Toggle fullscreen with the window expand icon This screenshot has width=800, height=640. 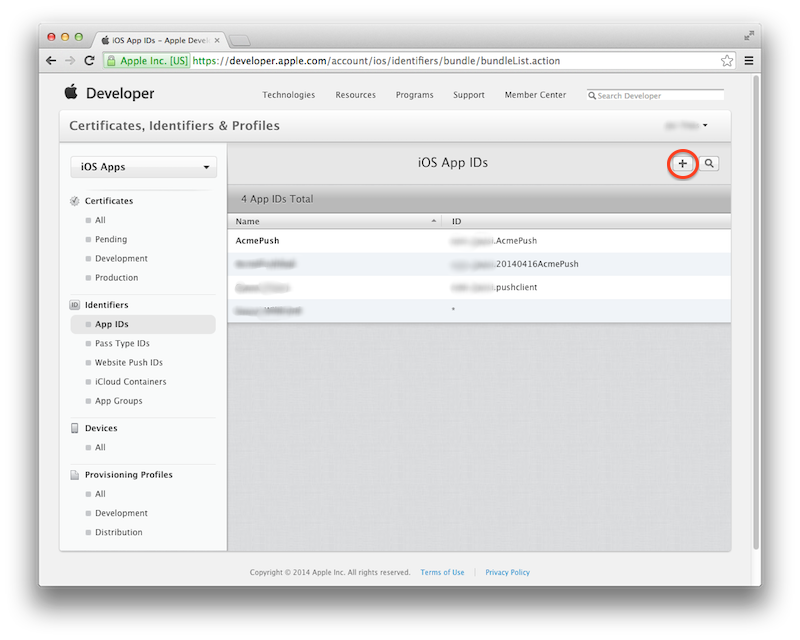(x=748, y=36)
